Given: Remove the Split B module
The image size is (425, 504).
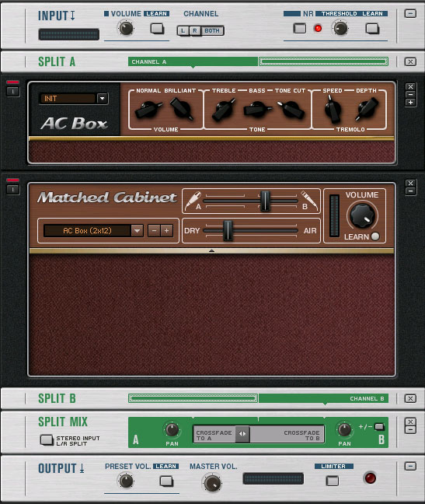Looking at the screenshot, I should 410,398.
